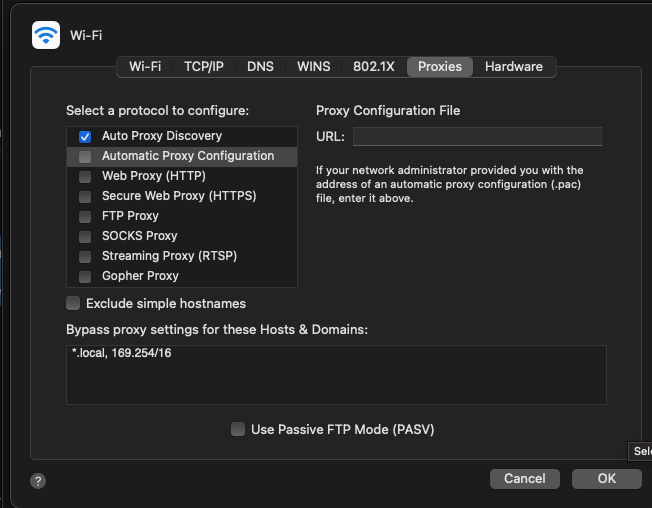This screenshot has width=652, height=508.
Task: Click the Cancel button
Action: coord(525,479)
